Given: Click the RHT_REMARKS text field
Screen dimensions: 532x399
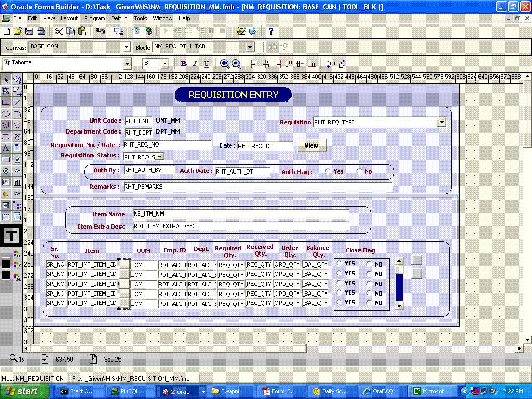Looking at the screenshot, I should tap(257, 187).
